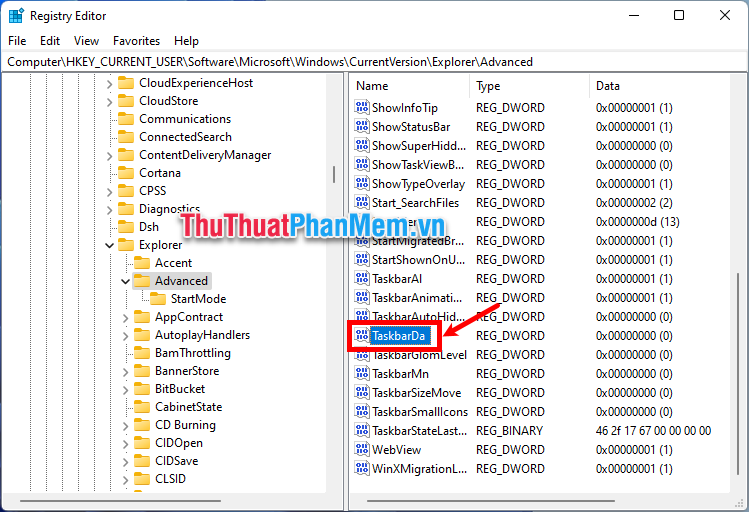Click the WebView value icon

(x=362, y=450)
